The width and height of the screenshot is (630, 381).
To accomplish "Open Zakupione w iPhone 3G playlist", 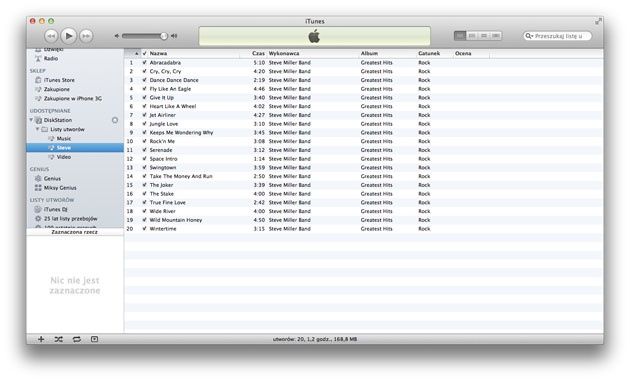I will [x=73, y=98].
